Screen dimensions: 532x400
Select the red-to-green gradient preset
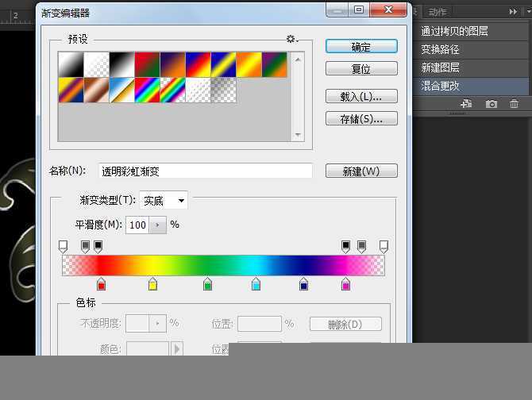tap(147, 64)
